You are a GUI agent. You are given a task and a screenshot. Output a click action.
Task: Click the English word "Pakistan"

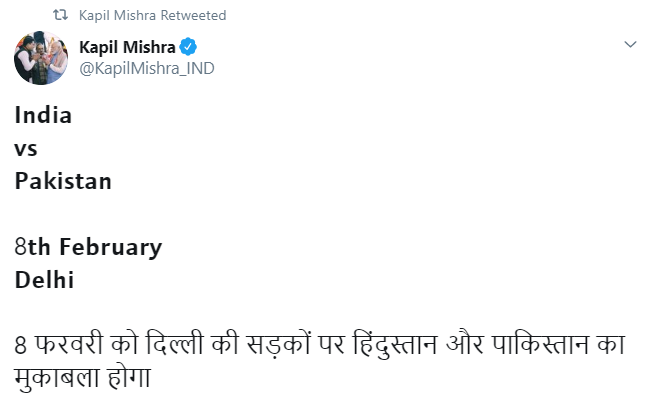pos(63,182)
